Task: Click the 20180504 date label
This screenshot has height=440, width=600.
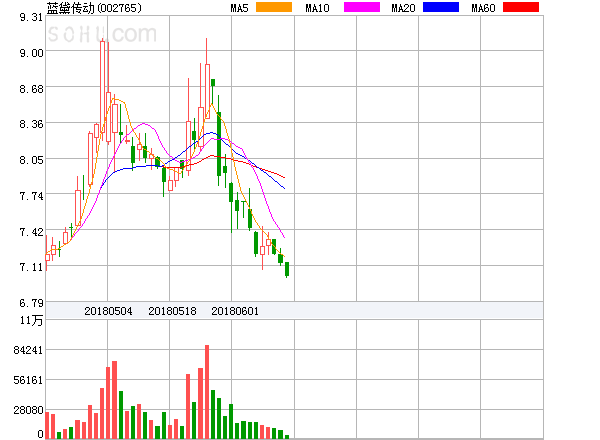Action: tap(108, 311)
